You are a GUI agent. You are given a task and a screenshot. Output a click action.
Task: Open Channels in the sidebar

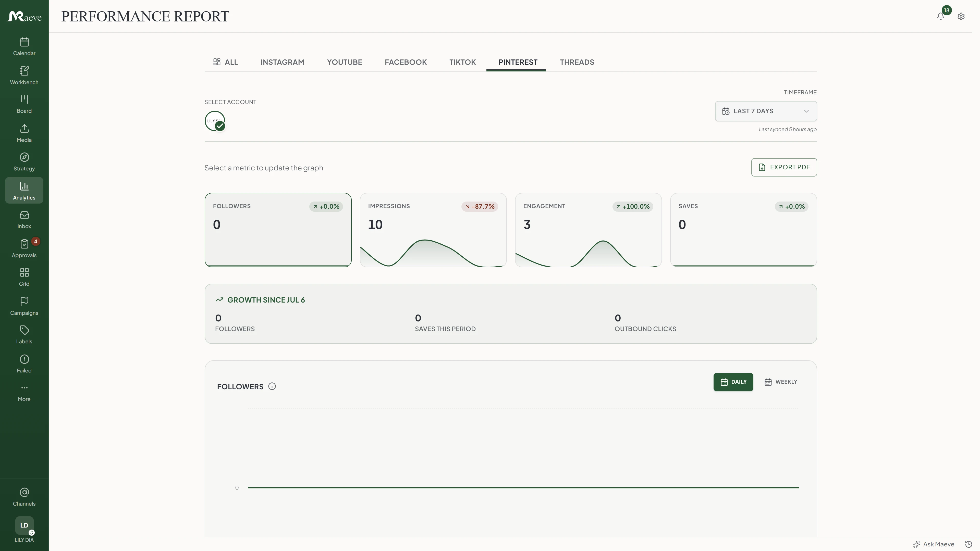[x=24, y=497]
